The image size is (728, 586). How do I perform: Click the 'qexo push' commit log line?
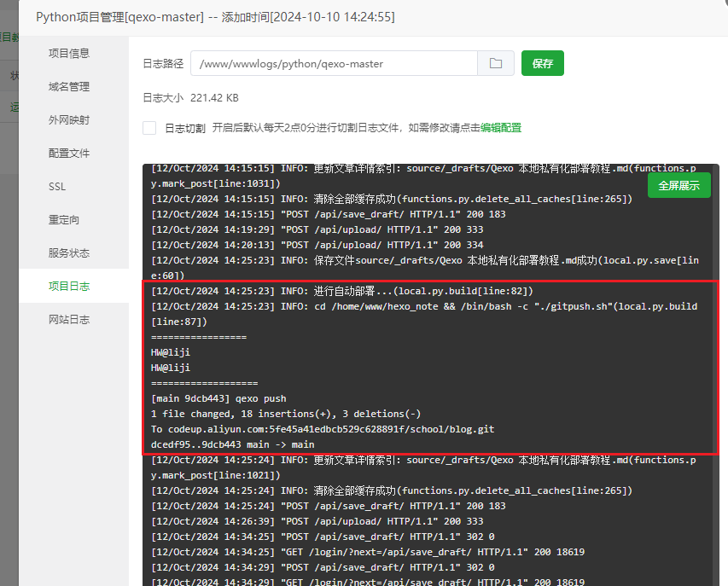pyautogui.click(x=218, y=398)
